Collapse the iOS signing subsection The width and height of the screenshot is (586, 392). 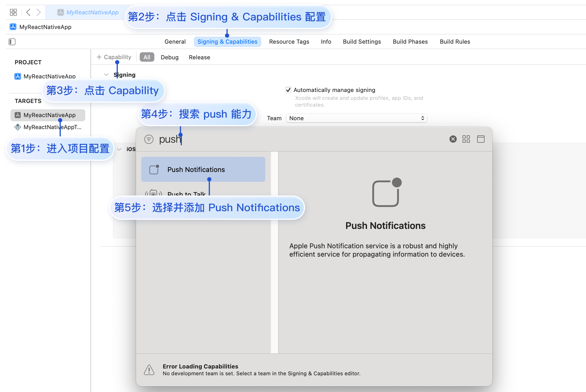point(120,149)
